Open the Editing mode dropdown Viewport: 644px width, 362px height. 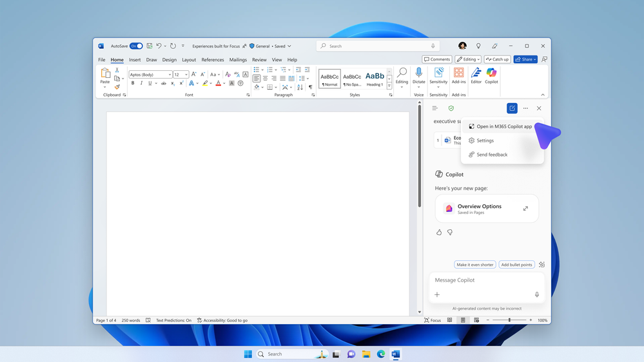(468, 59)
